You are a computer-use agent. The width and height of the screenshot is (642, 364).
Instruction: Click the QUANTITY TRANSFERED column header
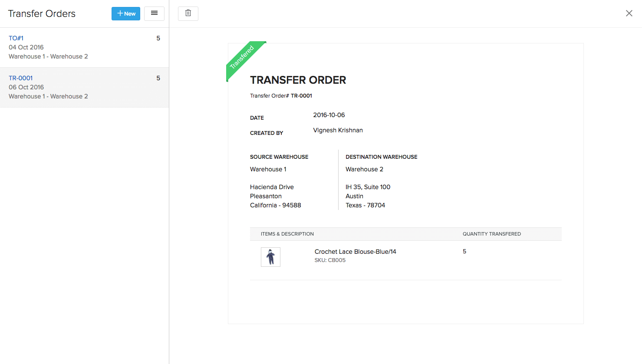coord(492,234)
